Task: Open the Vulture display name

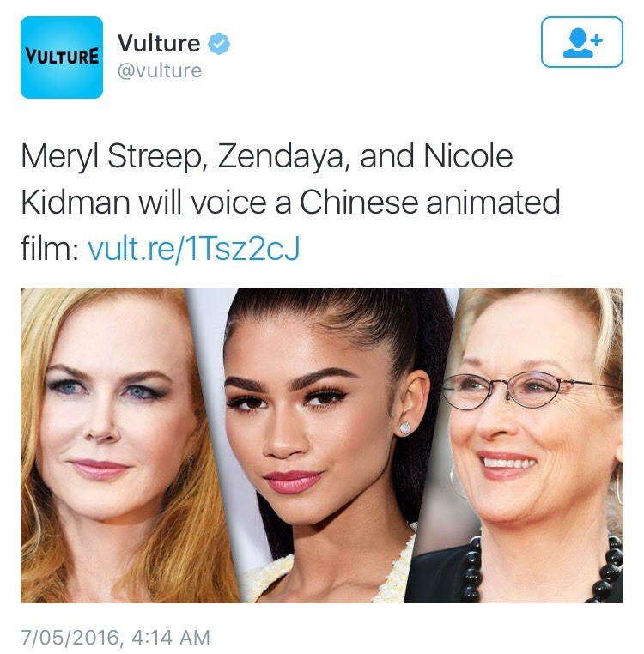Action: pos(159,43)
